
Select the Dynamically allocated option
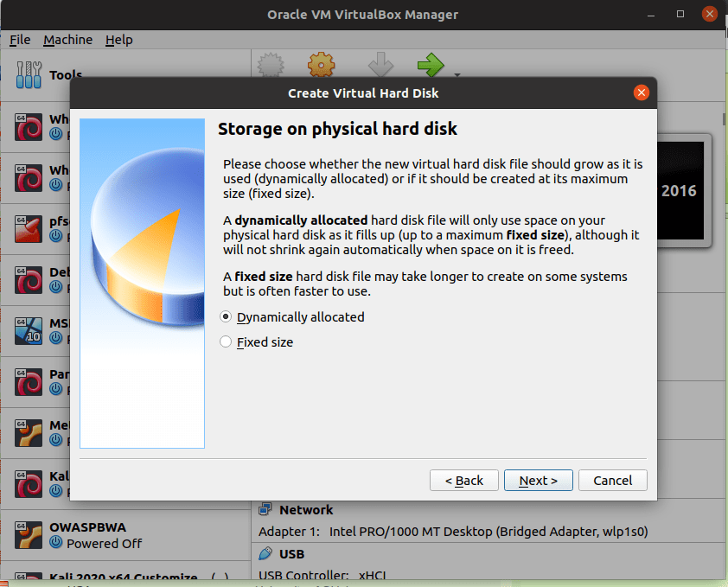[227, 317]
